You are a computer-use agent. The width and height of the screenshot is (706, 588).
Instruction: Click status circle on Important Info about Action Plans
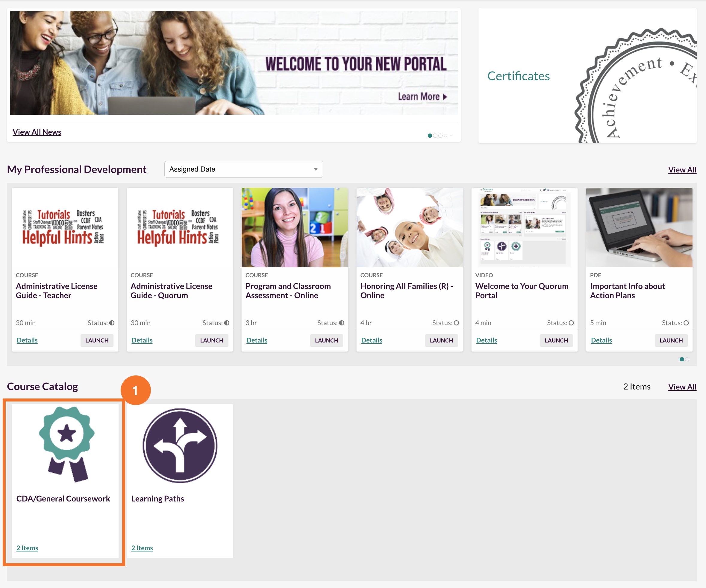pyautogui.click(x=686, y=323)
